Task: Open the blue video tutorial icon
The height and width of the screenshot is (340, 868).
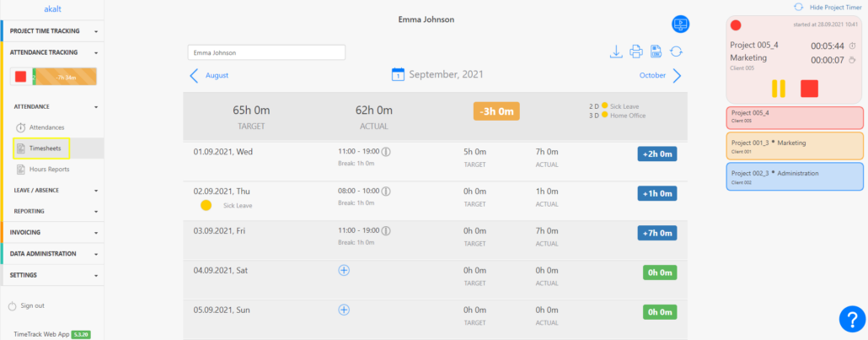Action: (x=681, y=24)
